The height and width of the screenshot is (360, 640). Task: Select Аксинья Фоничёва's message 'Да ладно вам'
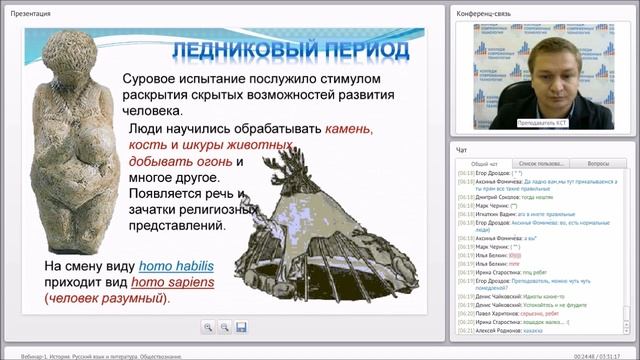point(538,185)
